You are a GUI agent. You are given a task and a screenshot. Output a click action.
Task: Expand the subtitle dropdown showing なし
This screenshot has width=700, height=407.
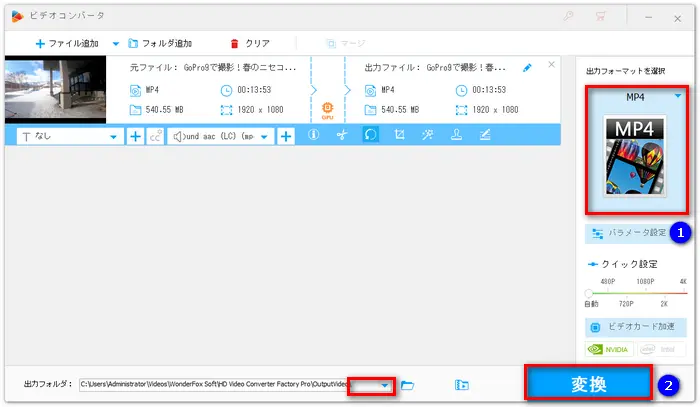[x=113, y=137]
